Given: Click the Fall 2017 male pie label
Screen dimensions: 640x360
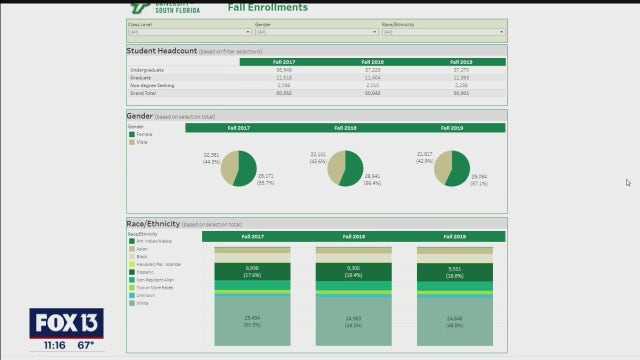Looking at the screenshot, I should tap(211, 158).
